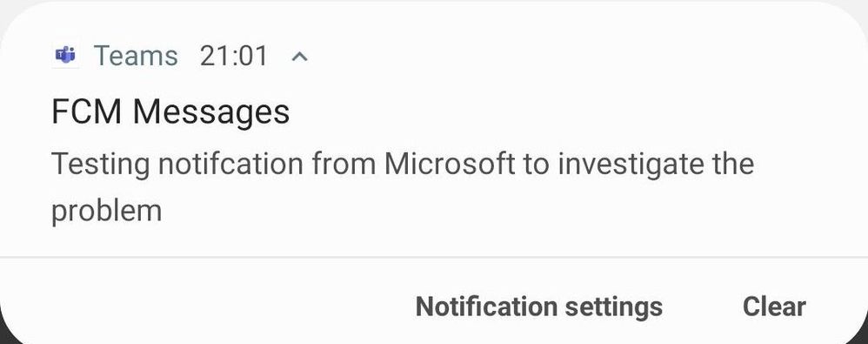Tap the word 'problem' in message body
Screen dimensions: 868x344
(x=106, y=211)
